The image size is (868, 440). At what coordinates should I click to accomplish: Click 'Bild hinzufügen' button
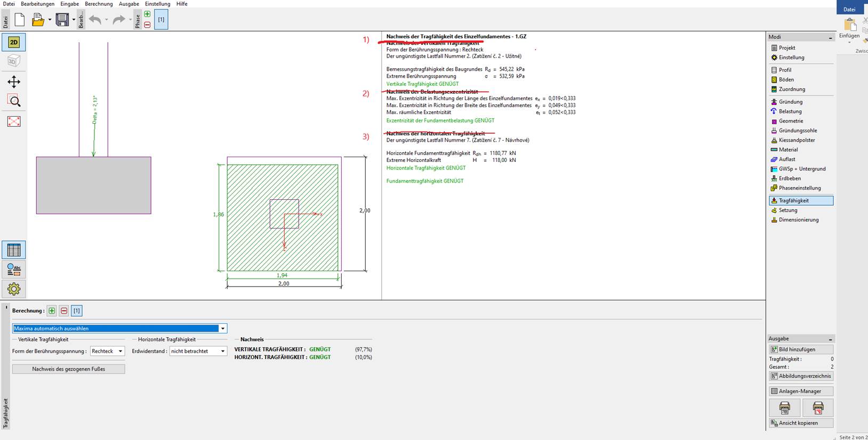(801, 349)
